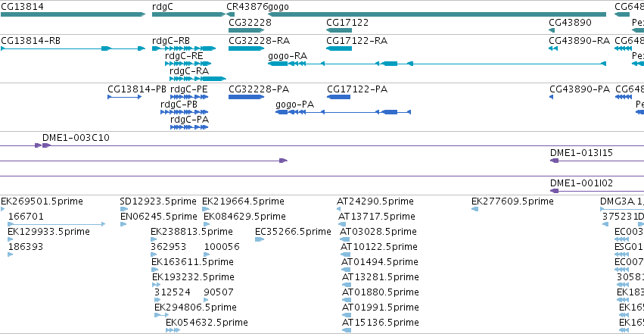
Task: Click the gogo-RA transcript model
Action: click(x=437, y=64)
